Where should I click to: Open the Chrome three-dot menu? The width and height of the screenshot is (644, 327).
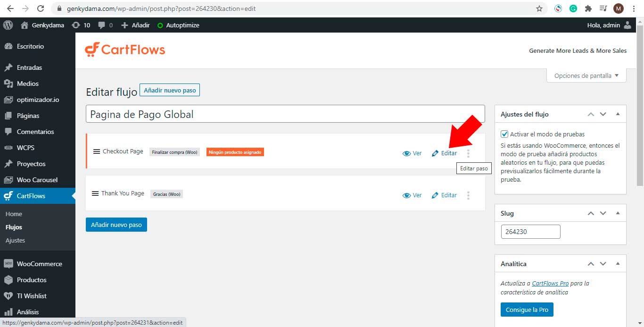tap(634, 8)
